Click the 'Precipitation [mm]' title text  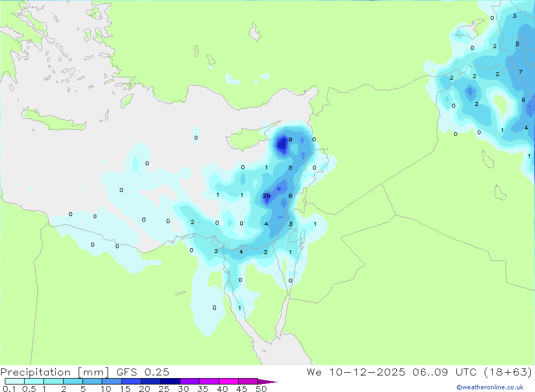coord(55,372)
